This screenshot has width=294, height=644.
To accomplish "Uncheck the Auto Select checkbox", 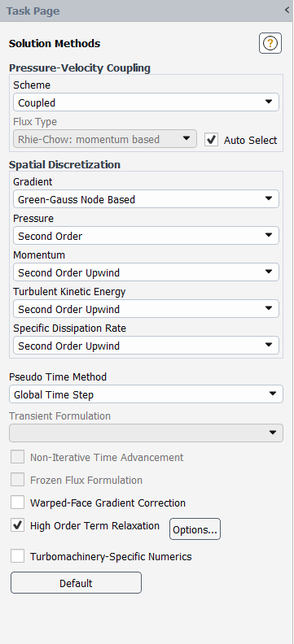I will (x=212, y=140).
